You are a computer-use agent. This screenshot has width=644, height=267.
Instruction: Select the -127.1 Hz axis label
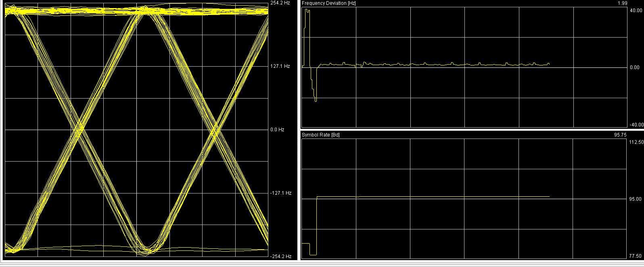(280, 193)
